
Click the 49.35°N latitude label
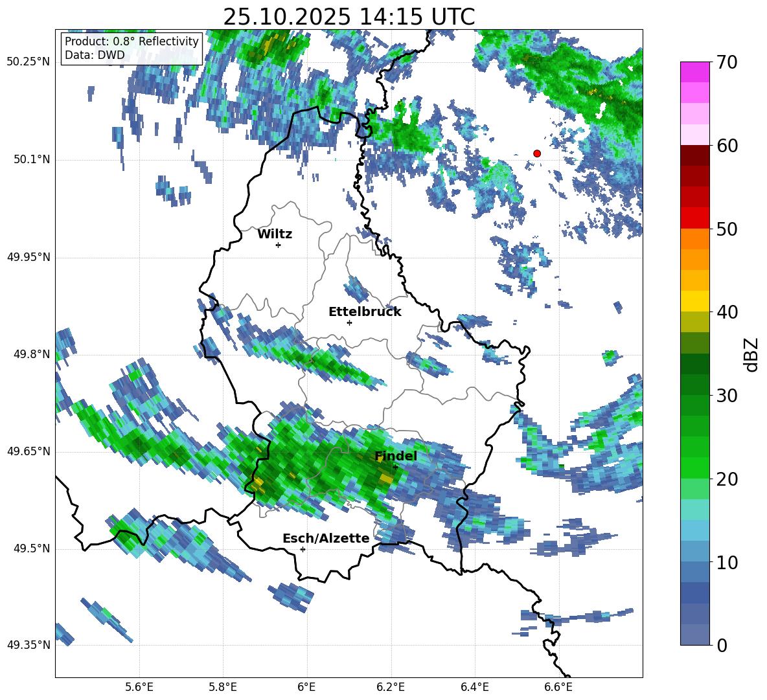[29, 645]
